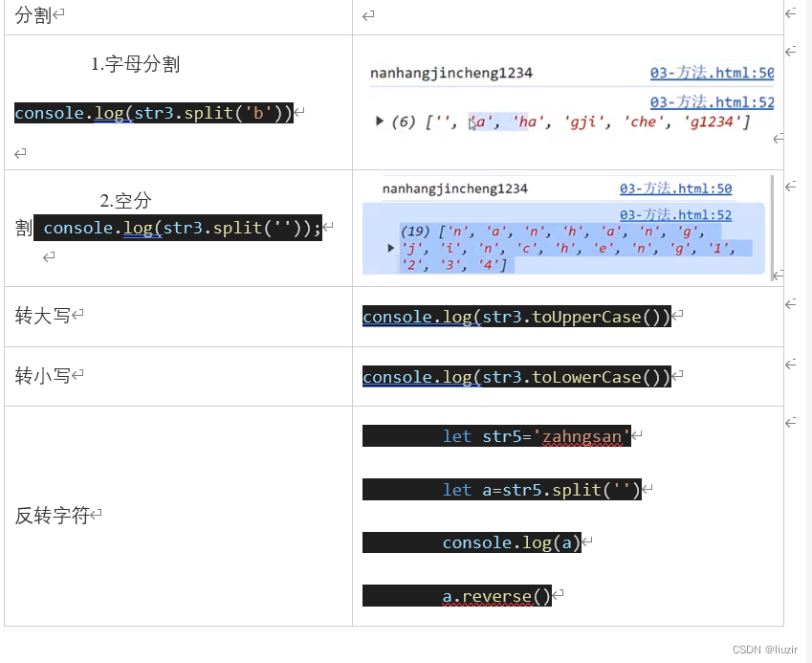
Task: Click the cell text 转小写
Action: [42, 376]
